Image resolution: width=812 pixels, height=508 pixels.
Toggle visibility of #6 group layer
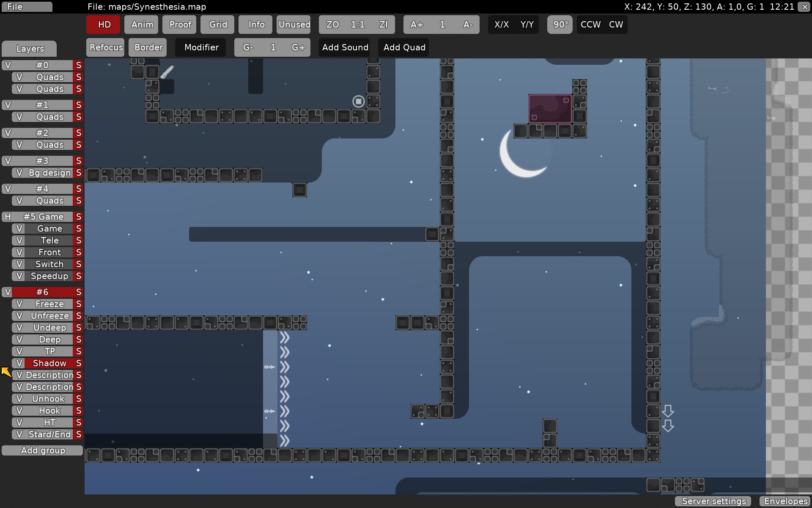tap(7, 291)
